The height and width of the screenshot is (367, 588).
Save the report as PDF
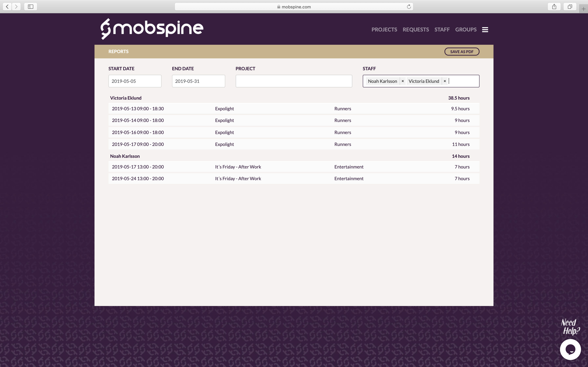[x=462, y=51]
